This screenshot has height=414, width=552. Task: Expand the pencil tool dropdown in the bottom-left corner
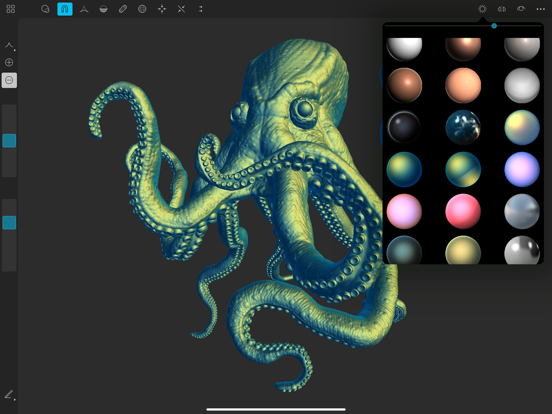(10, 395)
